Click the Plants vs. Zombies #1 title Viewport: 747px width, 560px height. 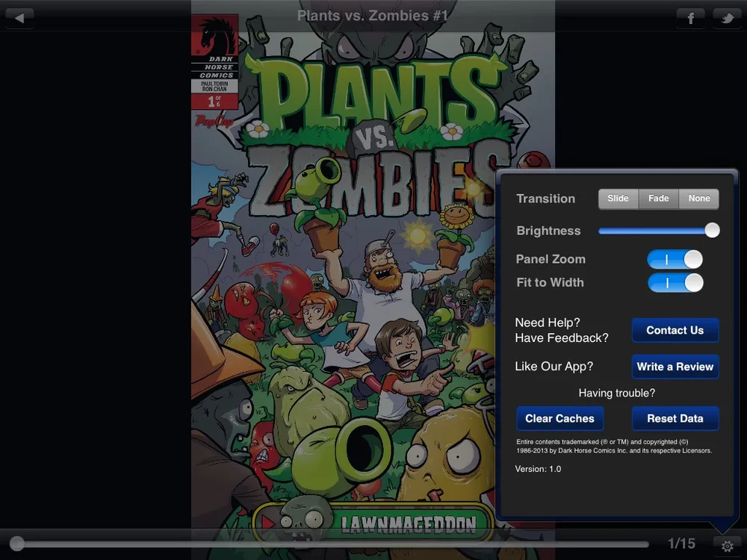[x=373, y=16]
